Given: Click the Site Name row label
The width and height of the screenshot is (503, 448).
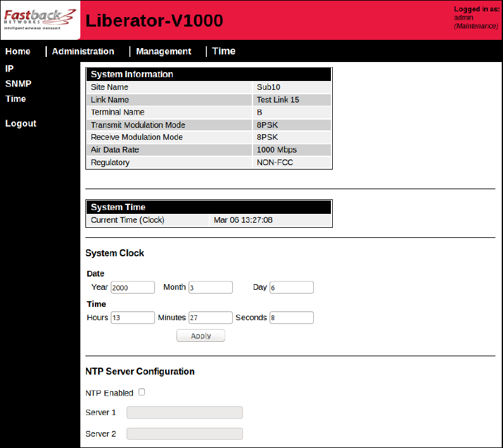Looking at the screenshot, I should pyautogui.click(x=109, y=87).
